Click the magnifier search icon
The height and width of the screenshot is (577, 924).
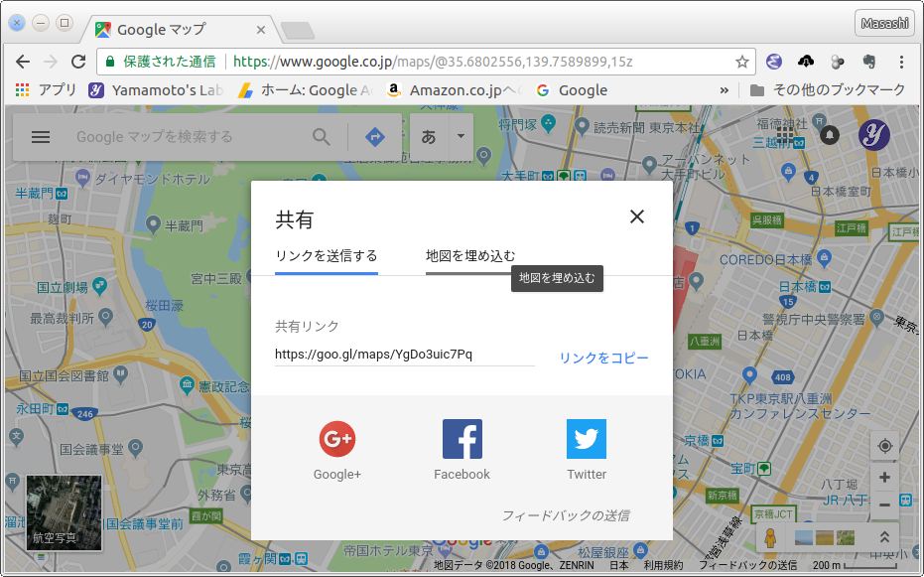[322, 137]
